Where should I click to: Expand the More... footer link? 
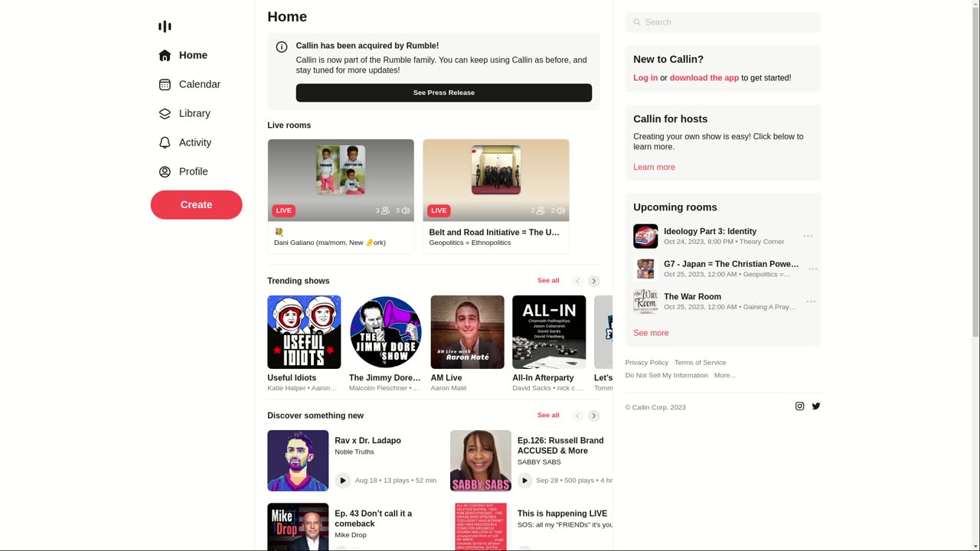[x=725, y=376]
